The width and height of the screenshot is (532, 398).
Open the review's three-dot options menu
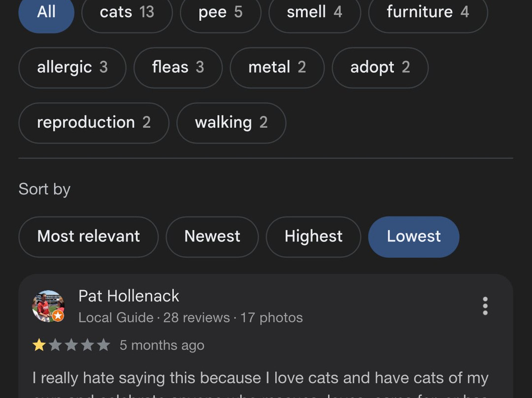point(485,306)
